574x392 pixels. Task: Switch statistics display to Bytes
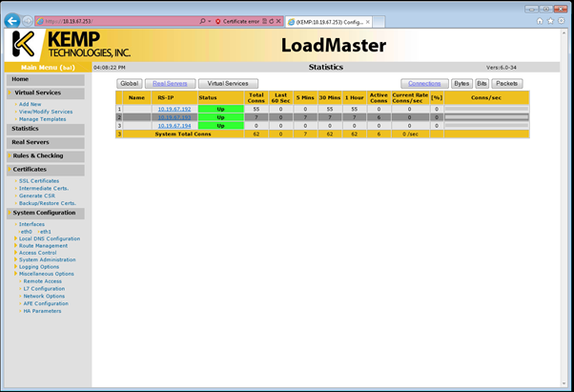click(x=461, y=84)
